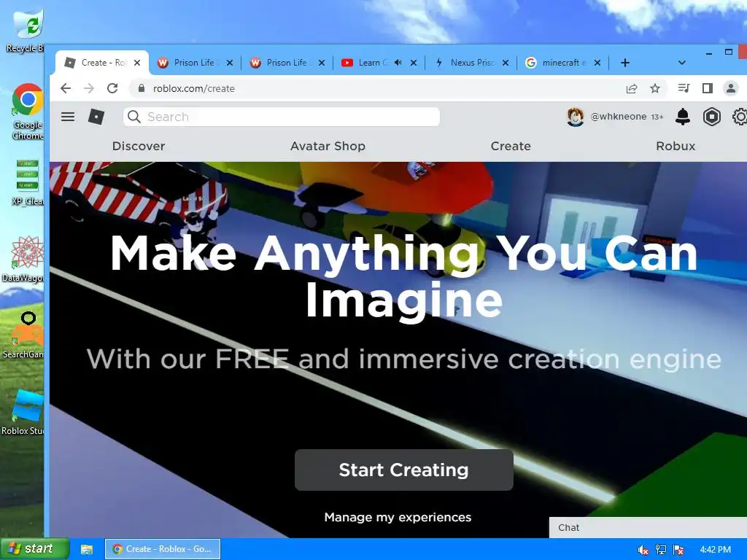Screen dimensions: 747x560
Task: Click the @whkneone username
Action: (x=619, y=117)
